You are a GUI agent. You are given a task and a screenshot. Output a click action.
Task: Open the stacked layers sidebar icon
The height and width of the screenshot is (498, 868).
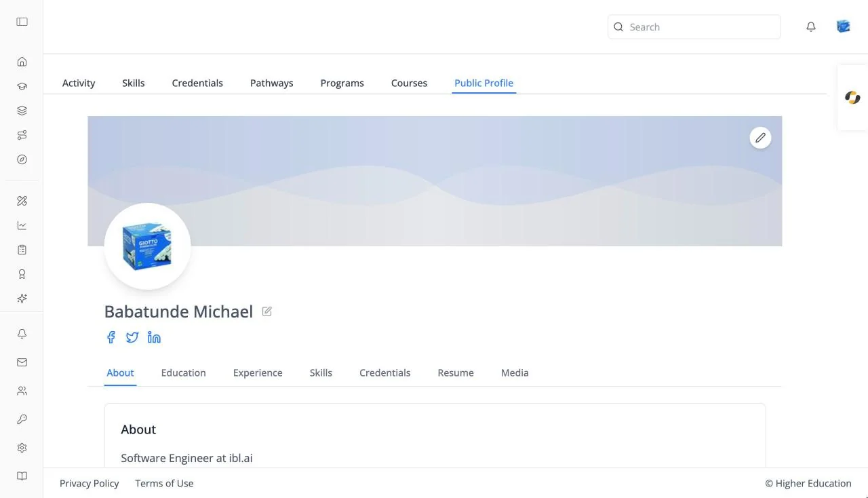pyautogui.click(x=22, y=111)
